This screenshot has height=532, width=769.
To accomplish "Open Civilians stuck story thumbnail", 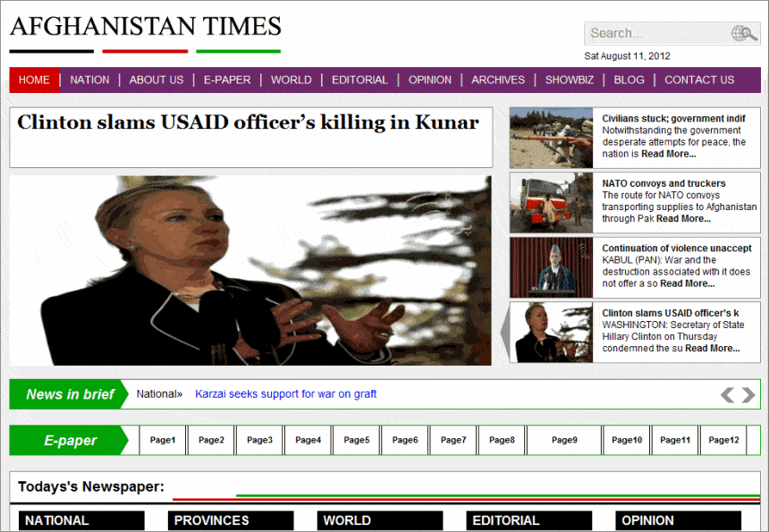I will tap(551, 139).
